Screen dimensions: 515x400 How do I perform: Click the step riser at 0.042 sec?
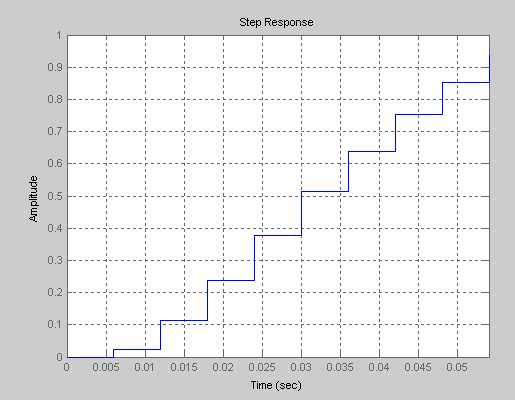pyautogui.click(x=395, y=133)
